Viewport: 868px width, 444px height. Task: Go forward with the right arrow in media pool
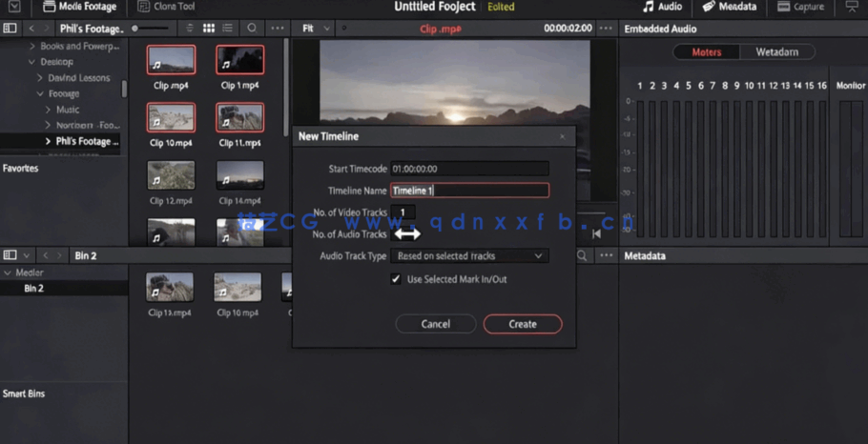[x=60, y=255]
